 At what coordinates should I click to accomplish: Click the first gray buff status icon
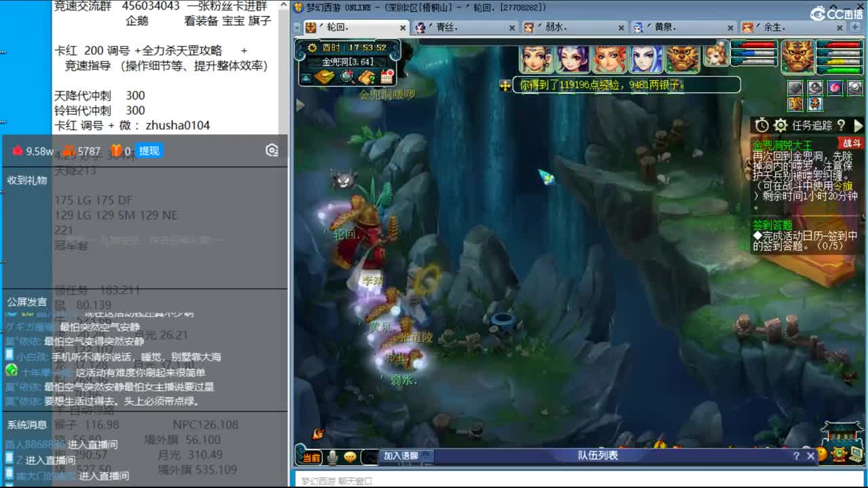795,87
